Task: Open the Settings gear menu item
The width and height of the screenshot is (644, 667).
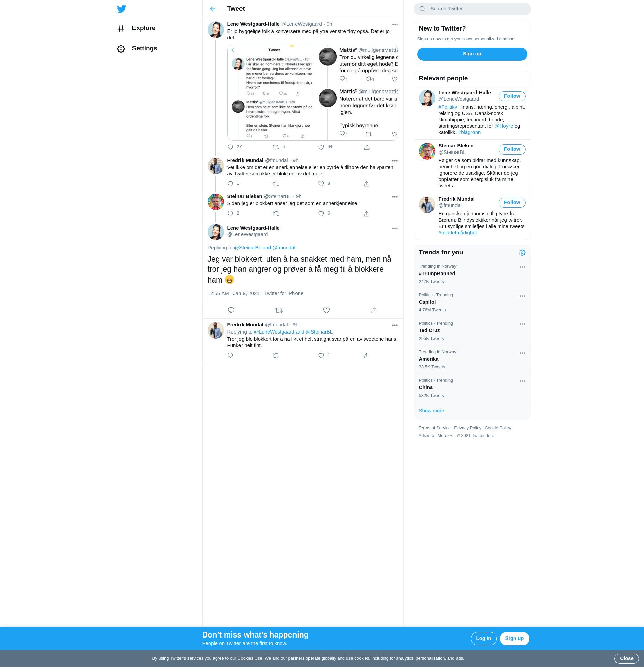Action: pyautogui.click(x=137, y=48)
